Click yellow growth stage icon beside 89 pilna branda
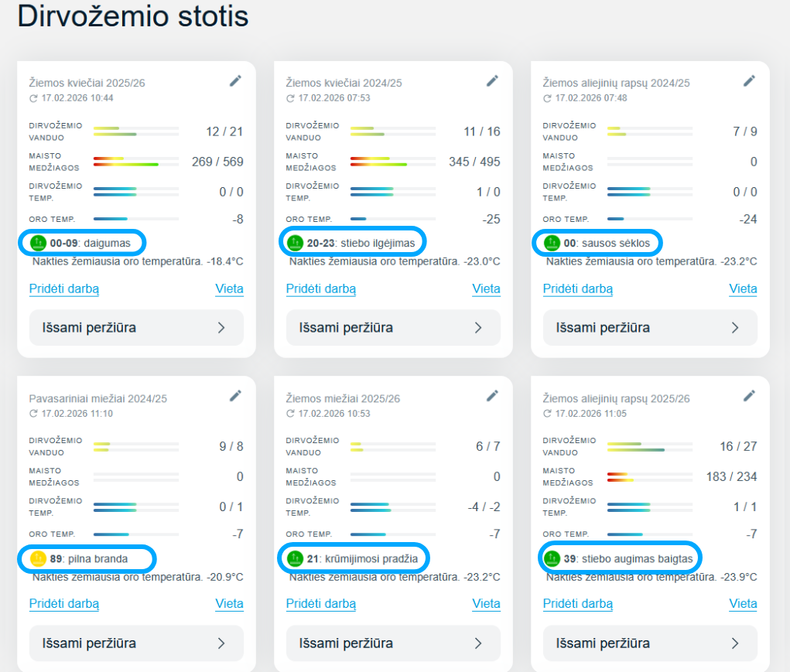The width and height of the screenshot is (790, 672). [x=39, y=558]
